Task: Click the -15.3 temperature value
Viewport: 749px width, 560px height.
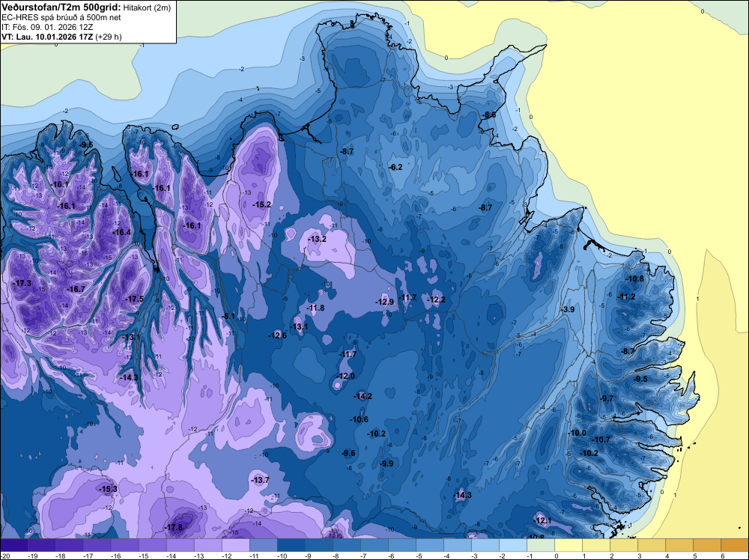Action: click(108, 490)
